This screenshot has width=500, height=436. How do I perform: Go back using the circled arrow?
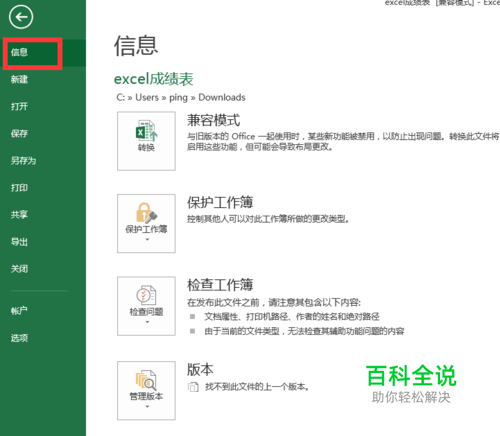[21, 17]
